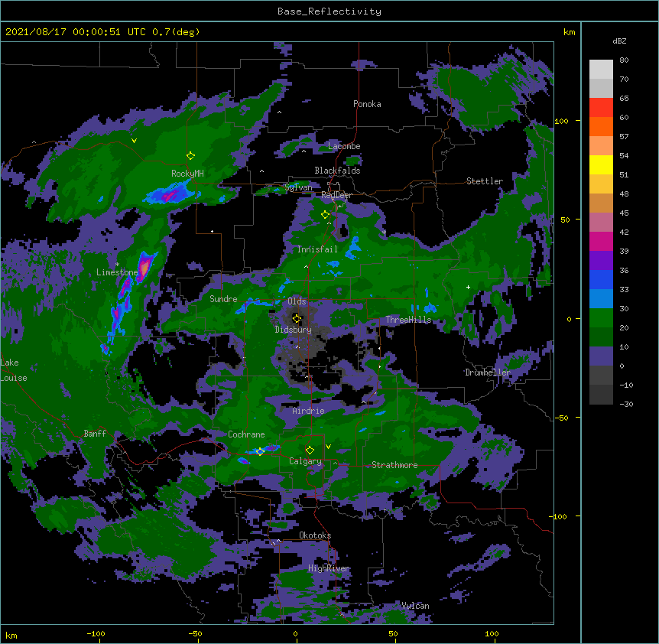659x644 pixels.
Task: Click the white plus marker south of Stettler
Action: tap(468, 287)
